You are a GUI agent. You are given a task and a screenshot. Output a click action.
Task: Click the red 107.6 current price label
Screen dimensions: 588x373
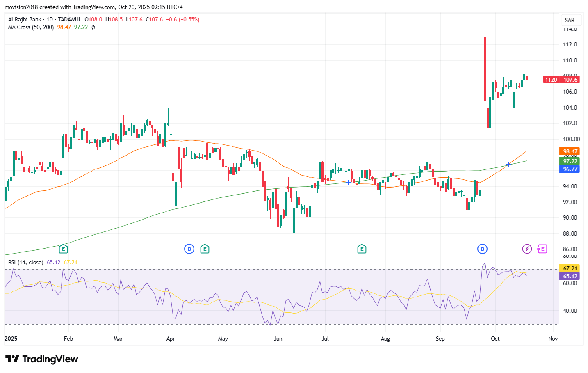click(570, 80)
